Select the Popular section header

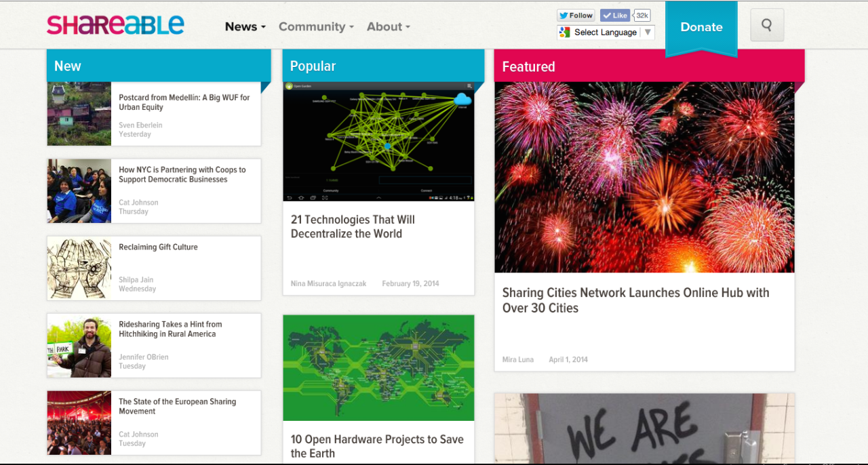313,66
